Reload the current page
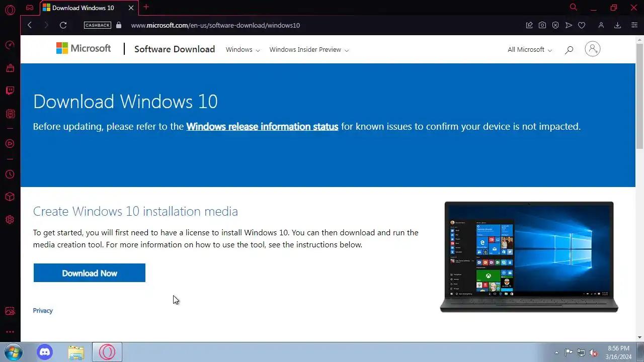Image resolution: width=644 pixels, height=362 pixels. pyautogui.click(x=63, y=25)
